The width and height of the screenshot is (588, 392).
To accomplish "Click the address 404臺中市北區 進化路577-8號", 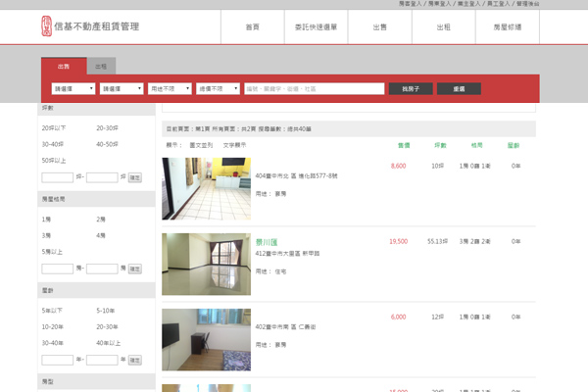I will pyautogui.click(x=296, y=175).
